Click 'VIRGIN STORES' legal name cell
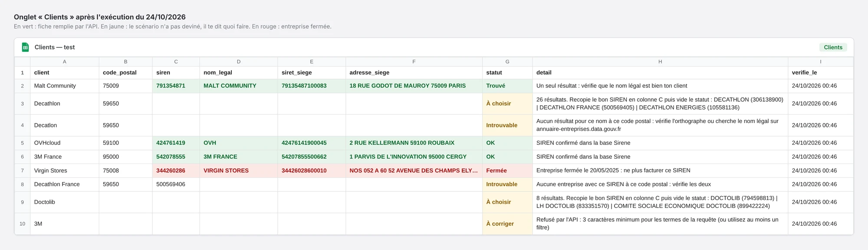868x250 pixels. click(x=238, y=170)
